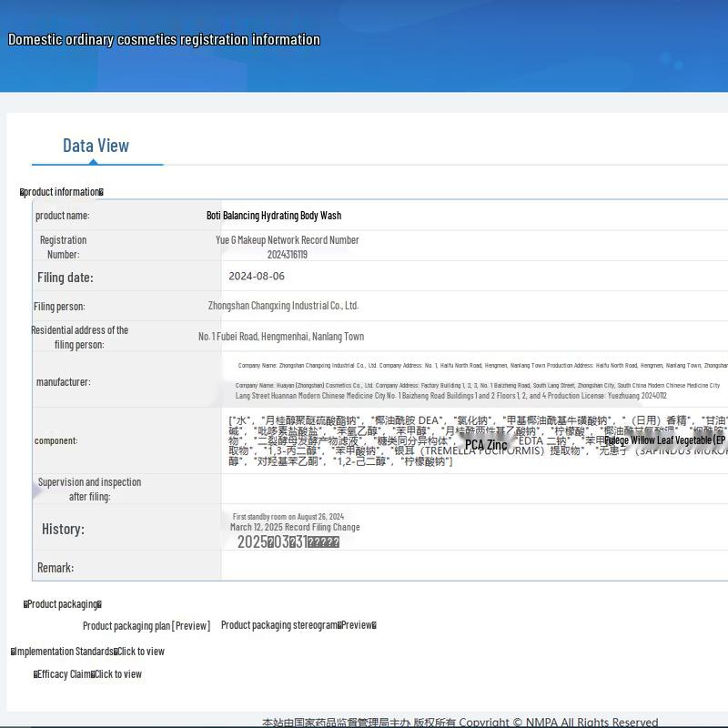Click the Registration Number: label
Viewport: 728px width, 728px height.
tap(63, 247)
